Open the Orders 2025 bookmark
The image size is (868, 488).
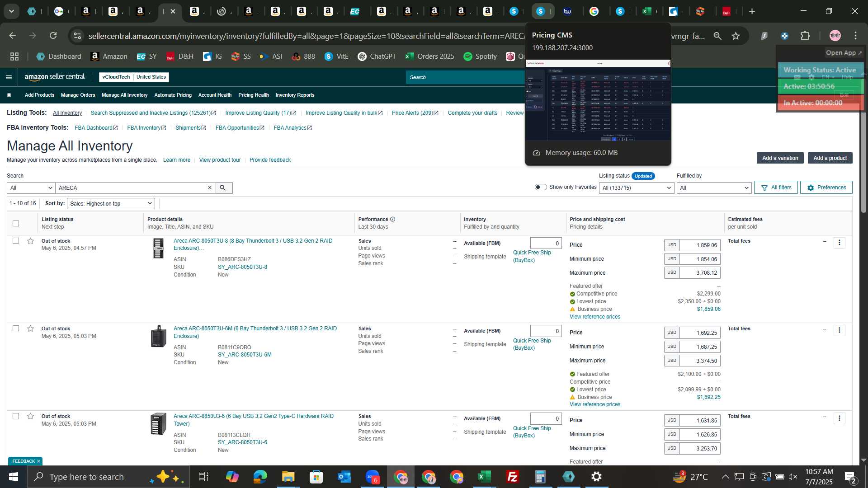(x=430, y=56)
